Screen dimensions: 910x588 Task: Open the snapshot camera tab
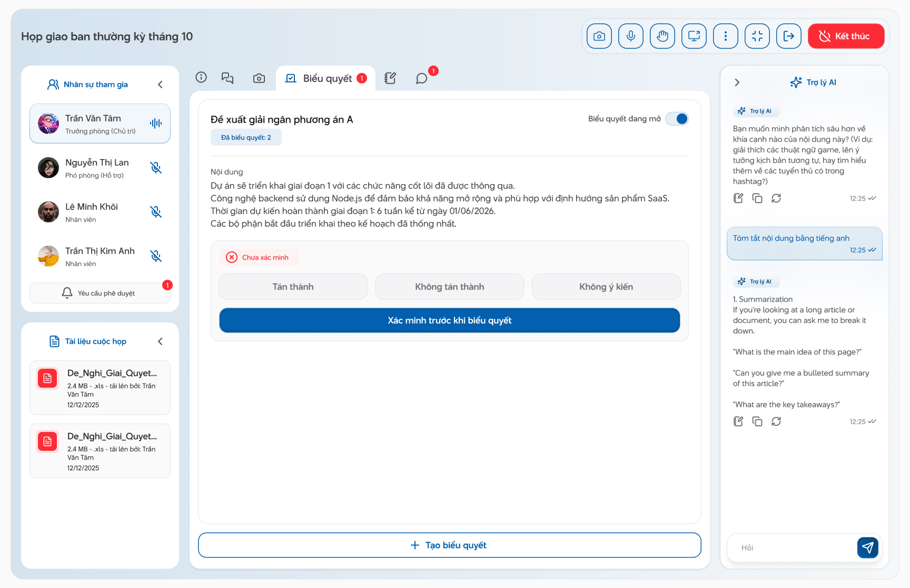(259, 78)
